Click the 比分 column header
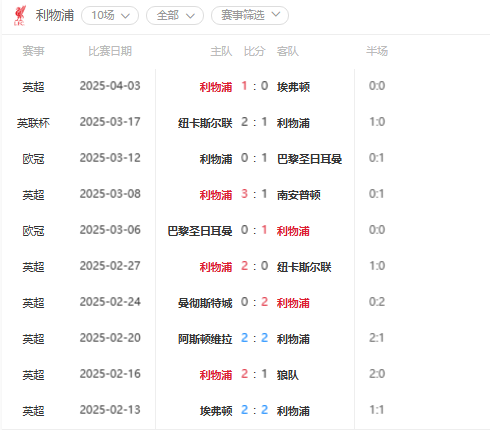Screen dimensions: 490x430 tap(254, 51)
